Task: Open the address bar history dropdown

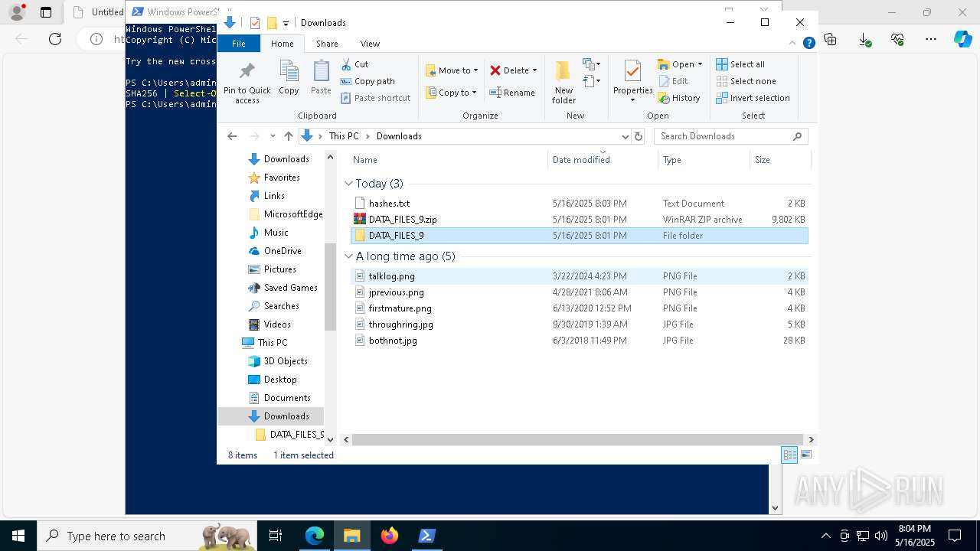Action: [625, 136]
